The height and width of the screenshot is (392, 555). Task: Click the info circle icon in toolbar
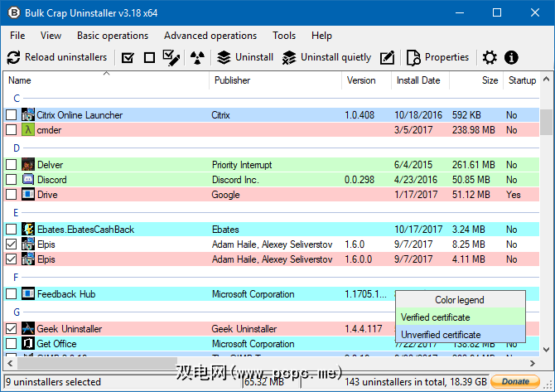(511, 58)
